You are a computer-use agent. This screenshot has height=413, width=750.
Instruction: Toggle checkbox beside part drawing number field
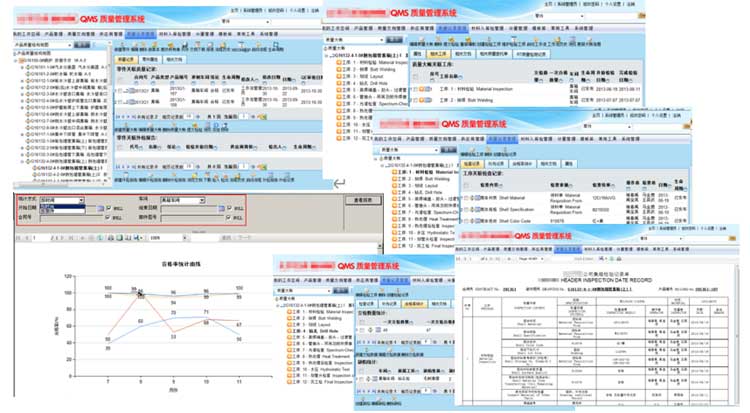click(228, 217)
